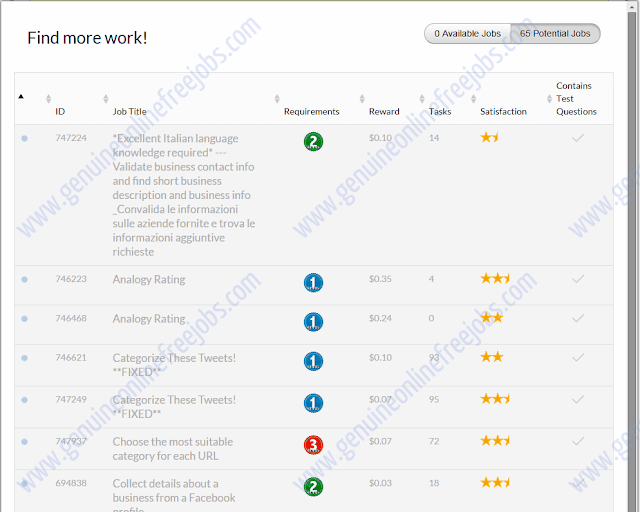Click the blue dot for job 747224
This screenshot has width=640, height=512.
[x=24, y=138]
